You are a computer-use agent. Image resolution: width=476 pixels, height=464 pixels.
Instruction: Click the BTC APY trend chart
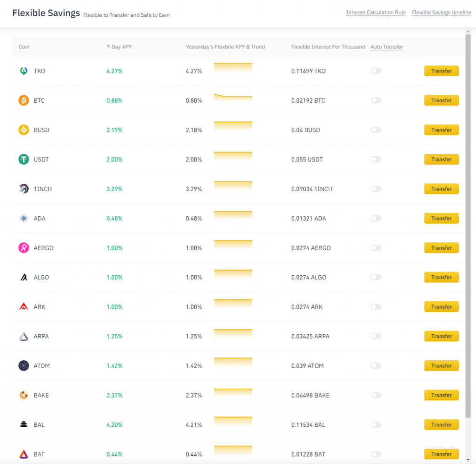pyautogui.click(x=233, y=98)
